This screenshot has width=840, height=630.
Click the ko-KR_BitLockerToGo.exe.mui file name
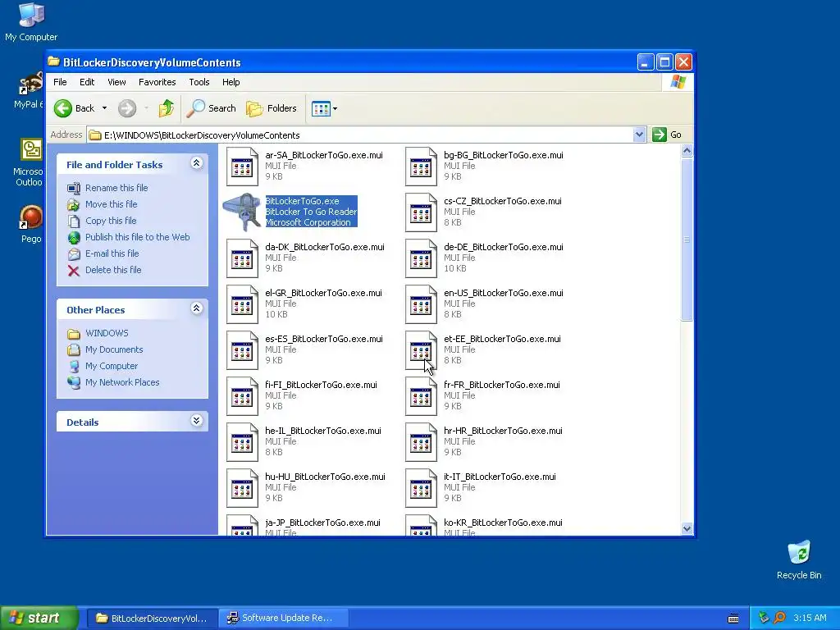click(x=503, y=523)
